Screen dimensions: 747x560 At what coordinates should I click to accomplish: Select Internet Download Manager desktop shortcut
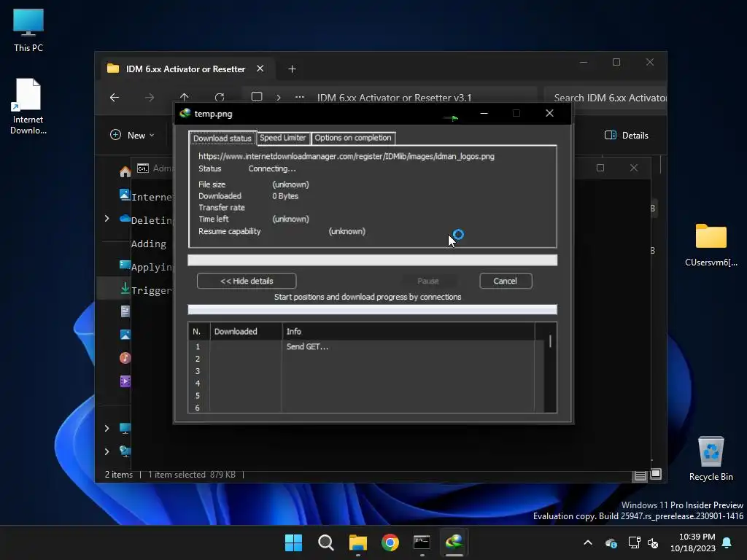coord(28,106)
